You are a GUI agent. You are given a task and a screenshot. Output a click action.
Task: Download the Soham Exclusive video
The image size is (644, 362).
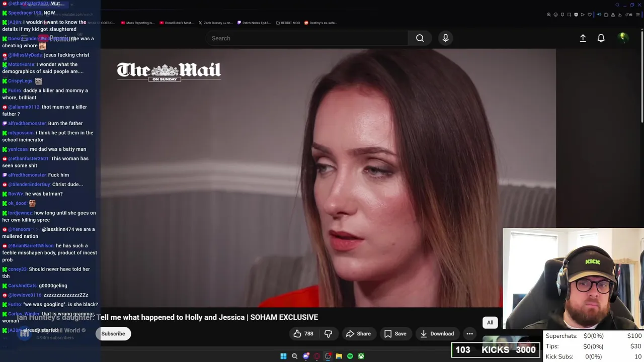coord(437,333)
